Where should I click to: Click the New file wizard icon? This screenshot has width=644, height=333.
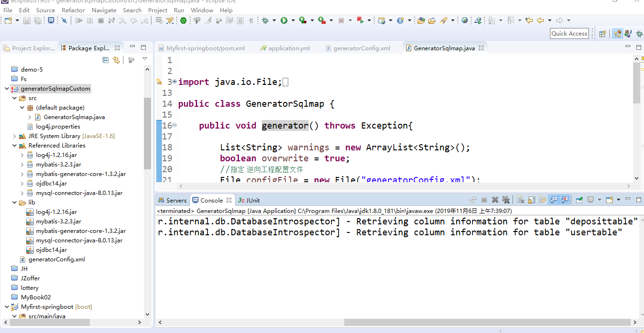[8, 20]
